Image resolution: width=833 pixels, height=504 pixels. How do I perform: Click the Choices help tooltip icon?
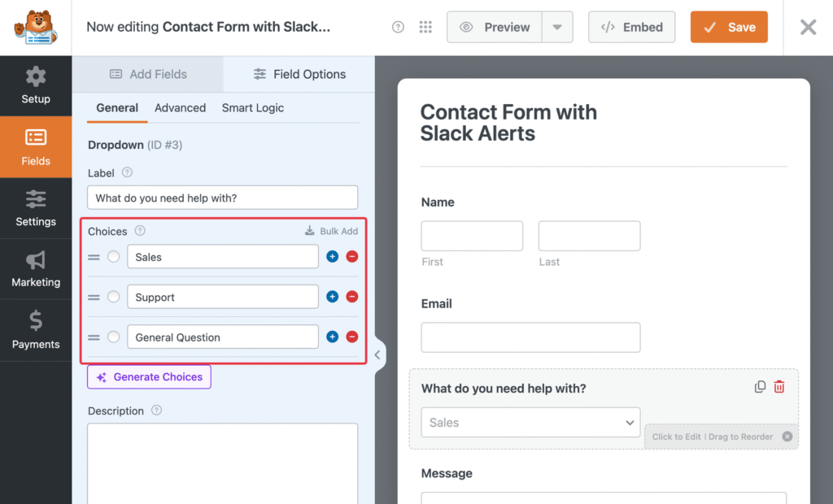(140, 231)
